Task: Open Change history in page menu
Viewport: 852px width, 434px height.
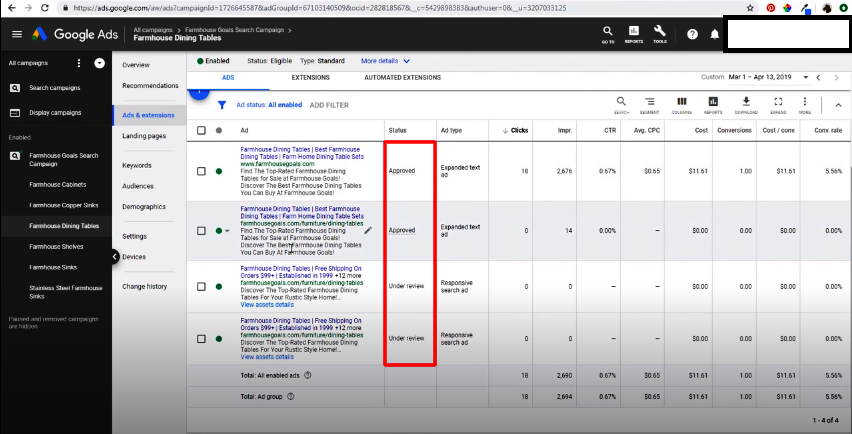Action: [145, 286]
